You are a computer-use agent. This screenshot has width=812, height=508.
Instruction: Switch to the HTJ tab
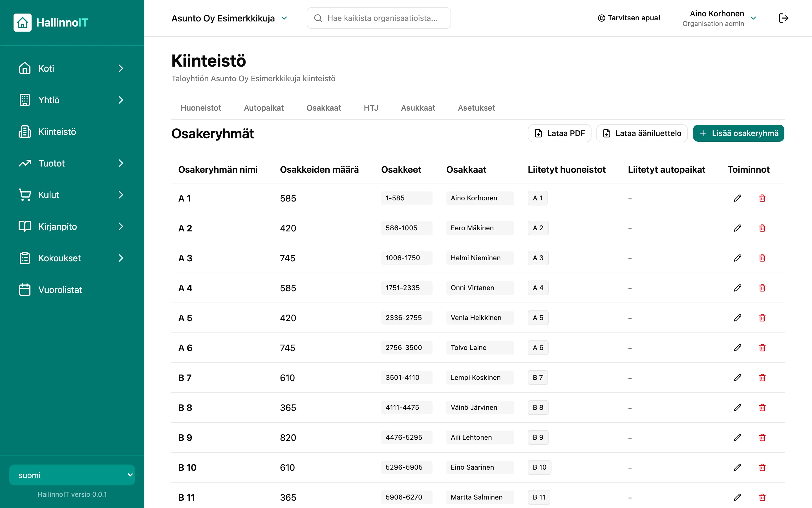click(x=371, y=108)
